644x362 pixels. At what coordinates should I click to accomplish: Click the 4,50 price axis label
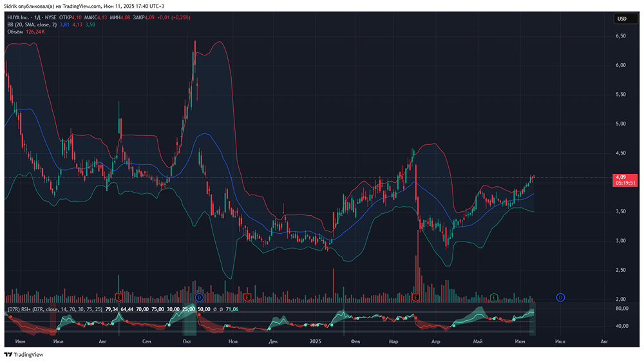(621, 153)
